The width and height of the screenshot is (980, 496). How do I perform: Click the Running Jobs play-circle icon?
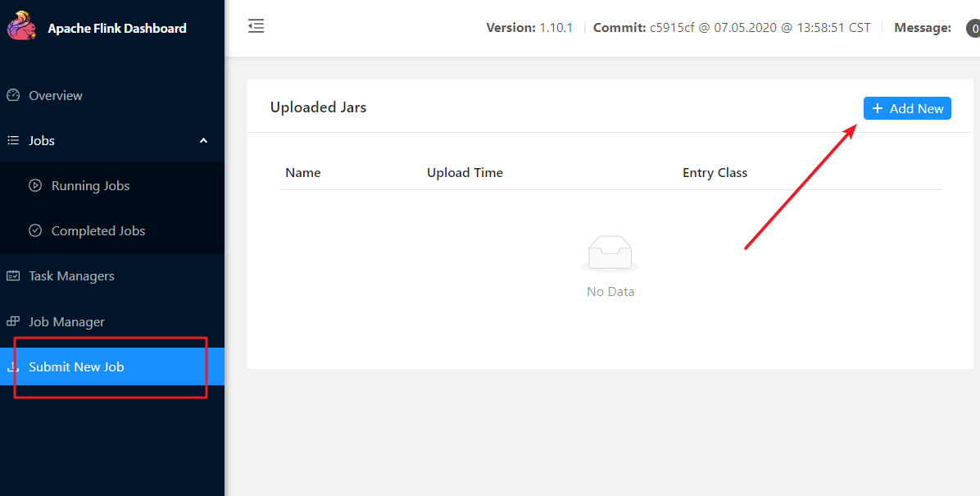(35, 186)
